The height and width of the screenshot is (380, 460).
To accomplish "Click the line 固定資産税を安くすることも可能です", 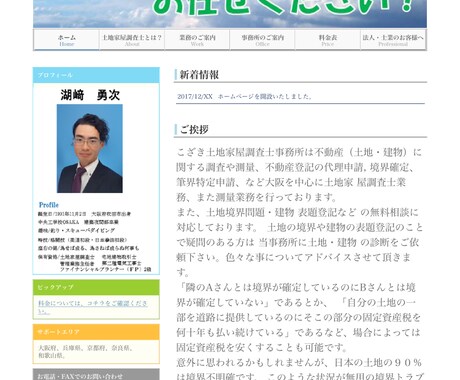I will click(262, 347).
